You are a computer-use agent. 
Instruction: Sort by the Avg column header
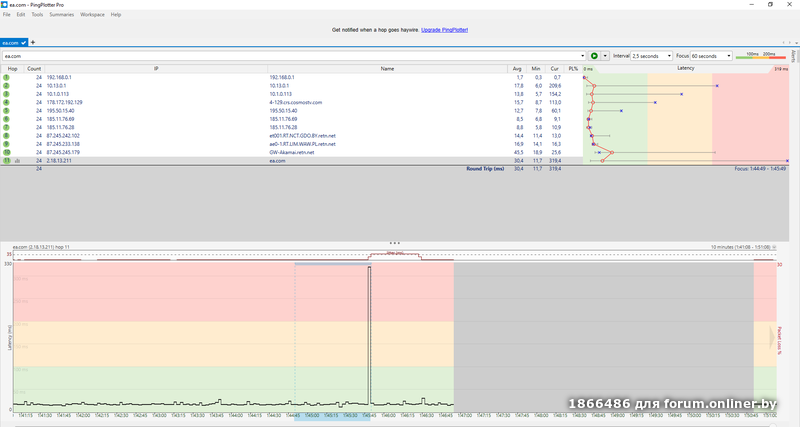(518, 68)
